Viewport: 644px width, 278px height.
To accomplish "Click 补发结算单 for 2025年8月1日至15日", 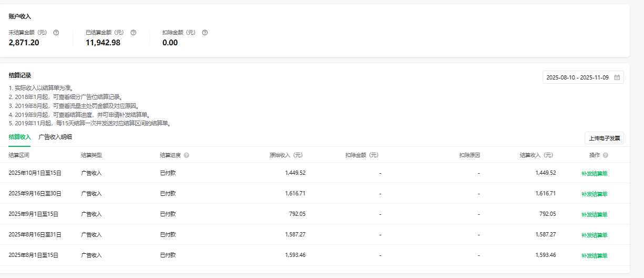I will point(594,255).
